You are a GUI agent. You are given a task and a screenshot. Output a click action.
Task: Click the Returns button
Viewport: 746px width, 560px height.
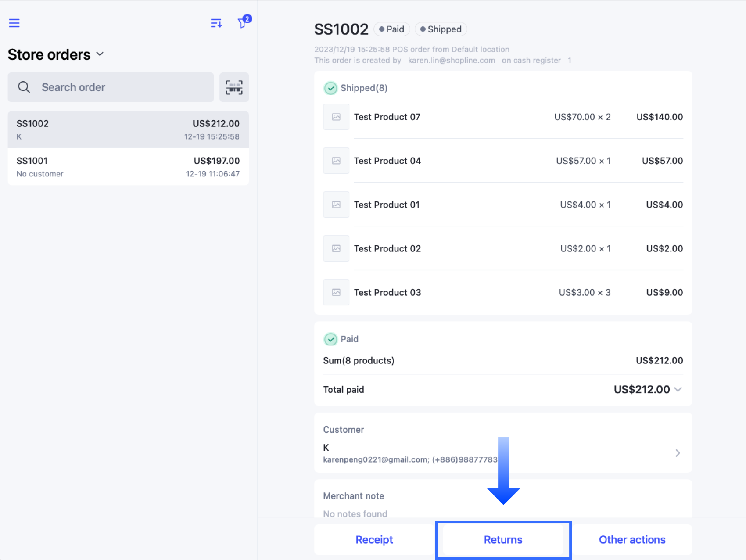(x=503, y=540)
